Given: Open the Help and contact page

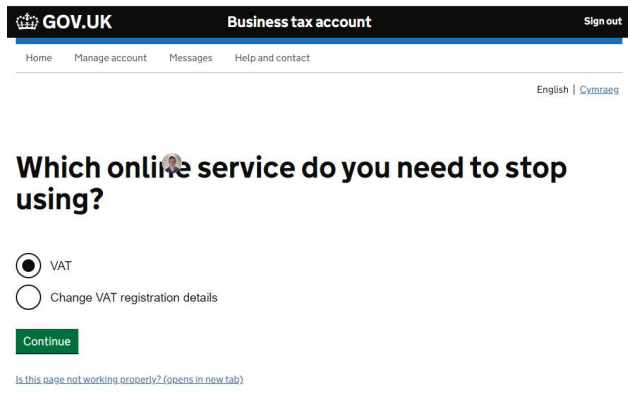Looking at the screenshot, I should 272,58.
